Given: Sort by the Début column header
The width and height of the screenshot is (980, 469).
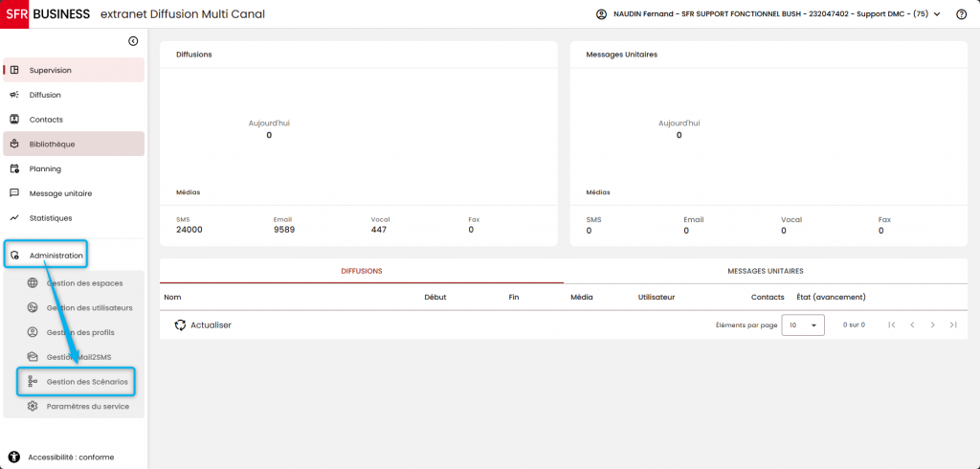Looking at the screenshot, I should [x=435, y=297].
